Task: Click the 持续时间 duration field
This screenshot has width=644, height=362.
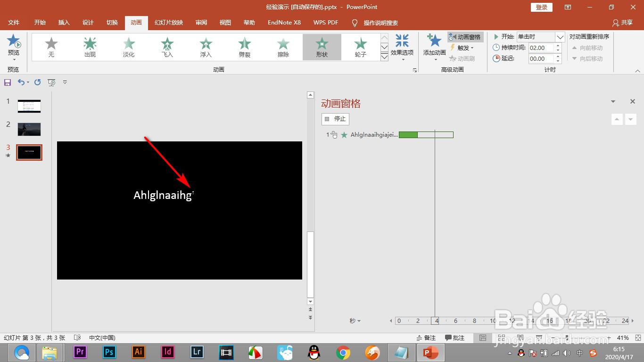Action: click(x=541, y=48)
